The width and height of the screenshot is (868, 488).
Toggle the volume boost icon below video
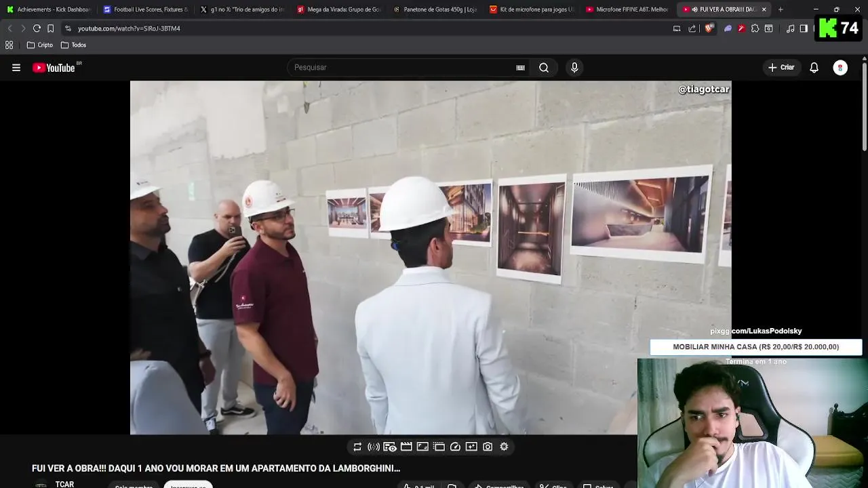coord(374,447)
